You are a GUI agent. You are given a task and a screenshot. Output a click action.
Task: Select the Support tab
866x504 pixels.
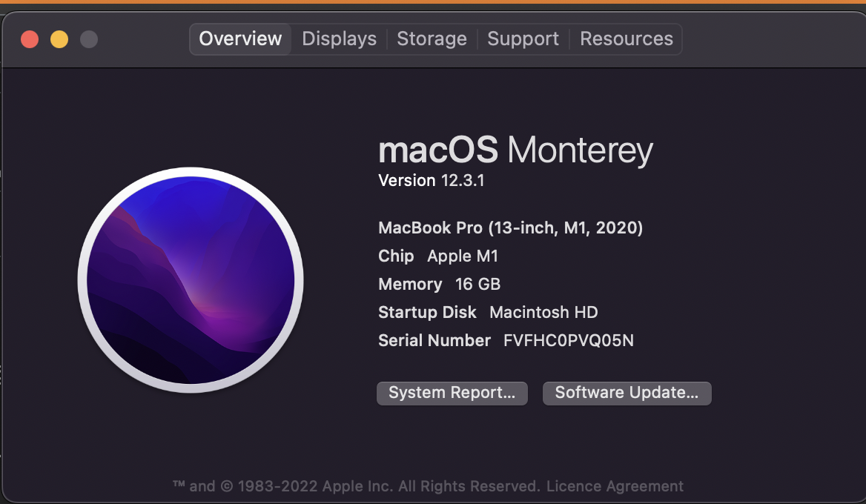pyautogui.click(x=523, y=39)
